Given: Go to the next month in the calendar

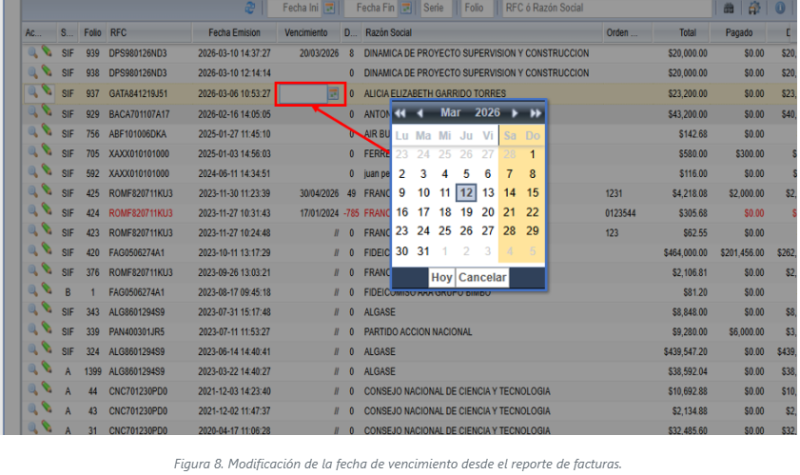Looking at the screenshot, I should [515, 113].
